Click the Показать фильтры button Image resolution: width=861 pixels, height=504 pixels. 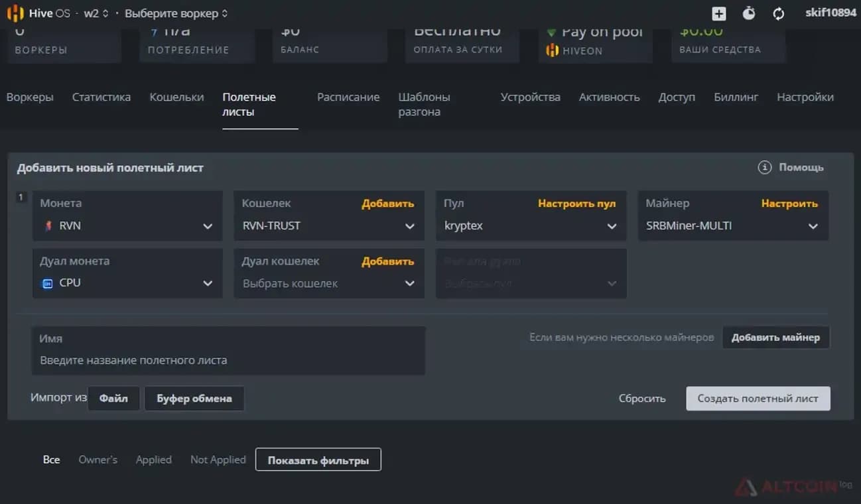tap(318, 460)
